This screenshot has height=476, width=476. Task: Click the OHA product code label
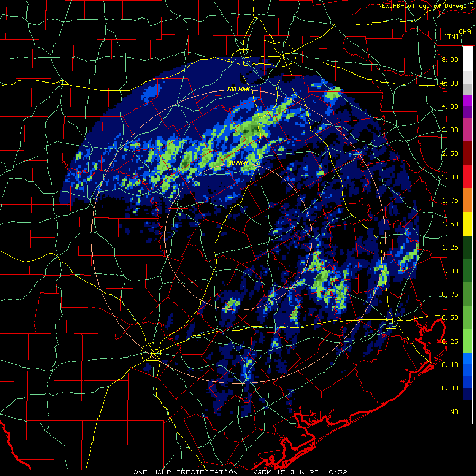[x=465, y=31]
